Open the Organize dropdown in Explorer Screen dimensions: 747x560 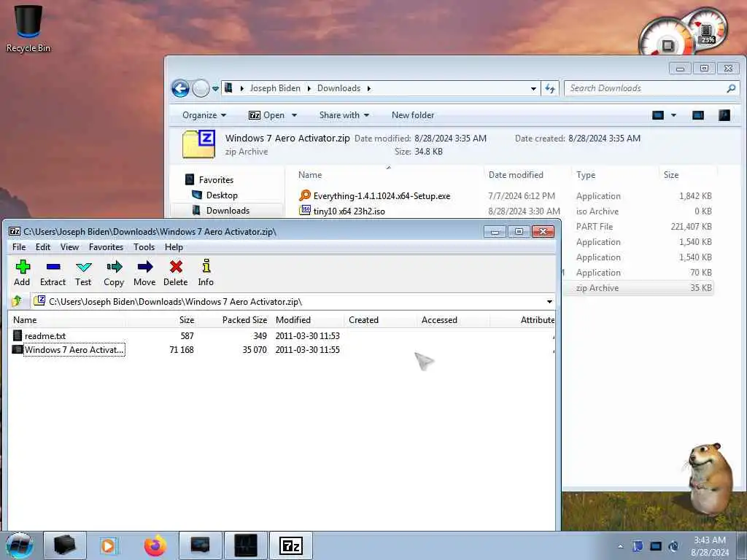click(x=204, y=115)
